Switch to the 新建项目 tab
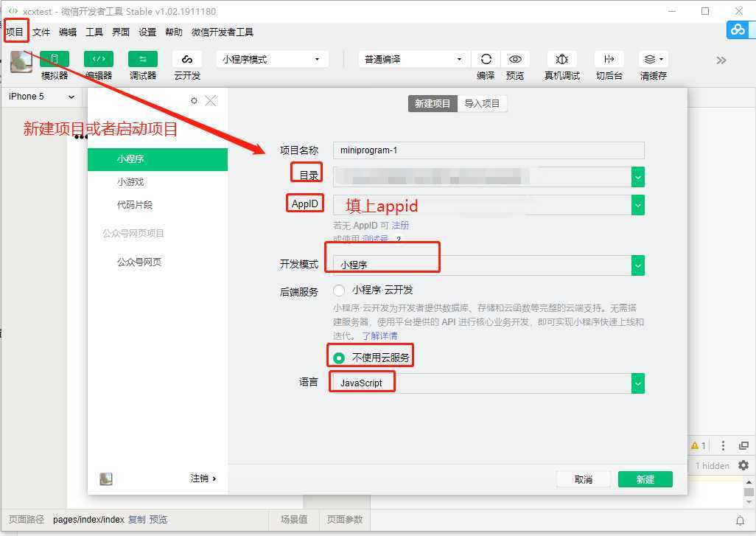The height and width of the screenshot is (536, 756). coord(433,103)
